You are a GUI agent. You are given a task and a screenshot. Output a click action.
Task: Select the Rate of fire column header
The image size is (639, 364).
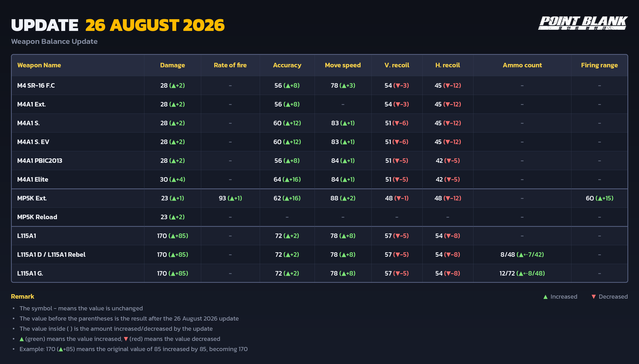[x=230, y=65]
